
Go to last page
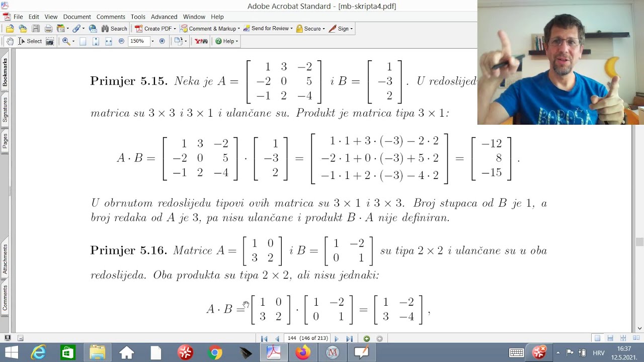349,339
